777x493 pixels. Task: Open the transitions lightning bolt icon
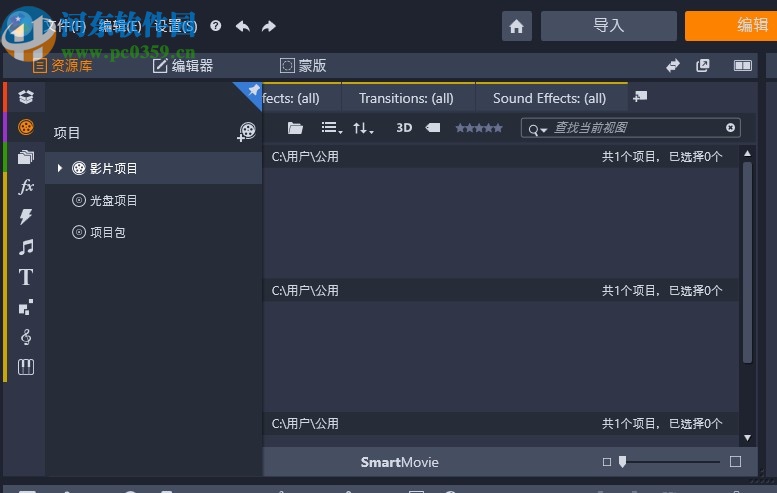(x=26, y=217)
